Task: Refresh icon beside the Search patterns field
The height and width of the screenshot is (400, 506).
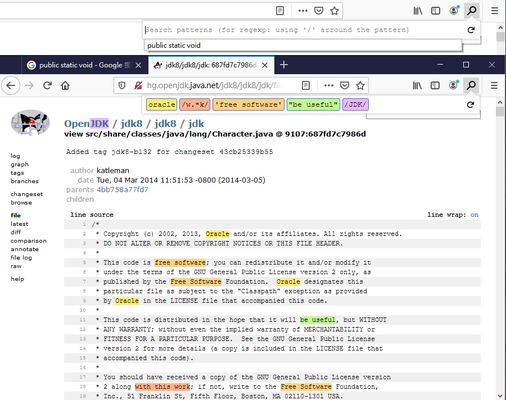Action: (471, 30)
